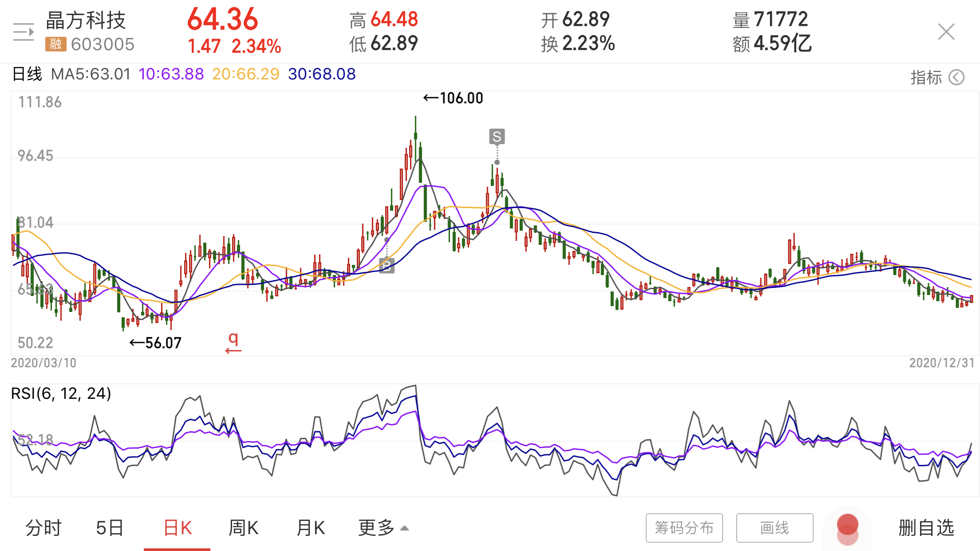Open 筹码分布 chip distribution

pyautogui.click(x=684, y=528)
